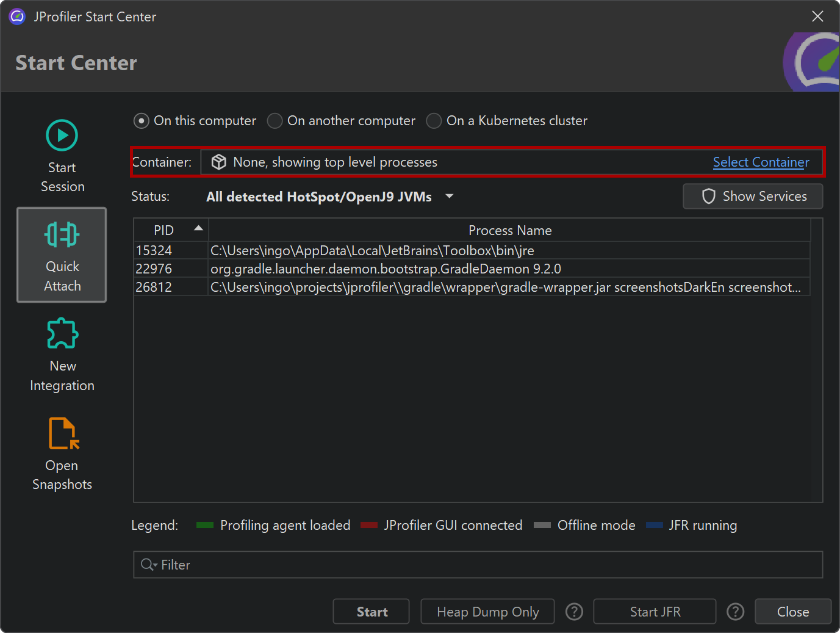Image resolution: width=840 pixels, height=633 pixels.
Task: Open the Start Session section icon
Action: (x=62, y=136)
